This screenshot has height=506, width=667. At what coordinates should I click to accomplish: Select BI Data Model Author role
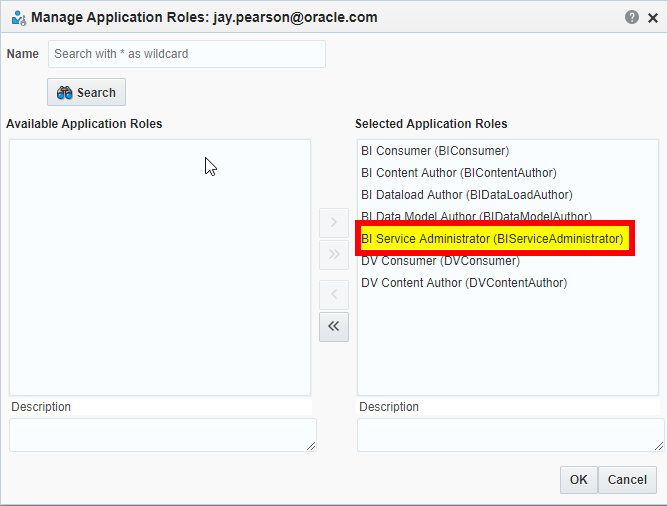tap(476, 216)
